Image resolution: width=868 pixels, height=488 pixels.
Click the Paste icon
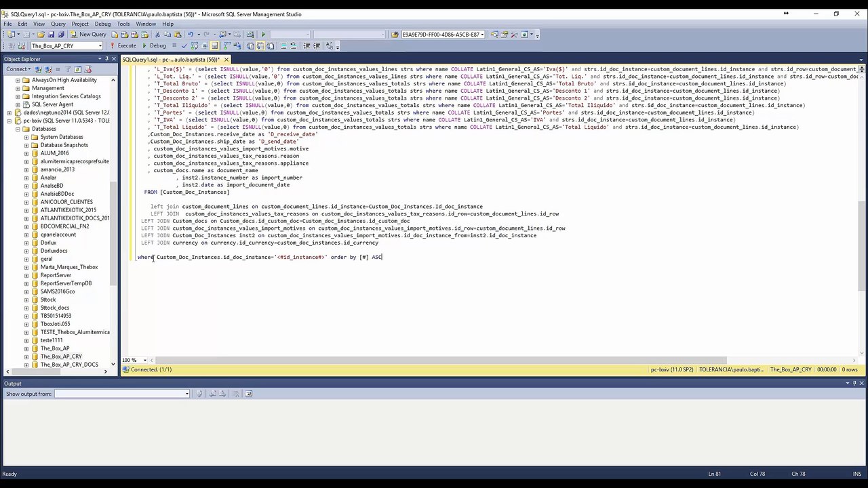178,34
